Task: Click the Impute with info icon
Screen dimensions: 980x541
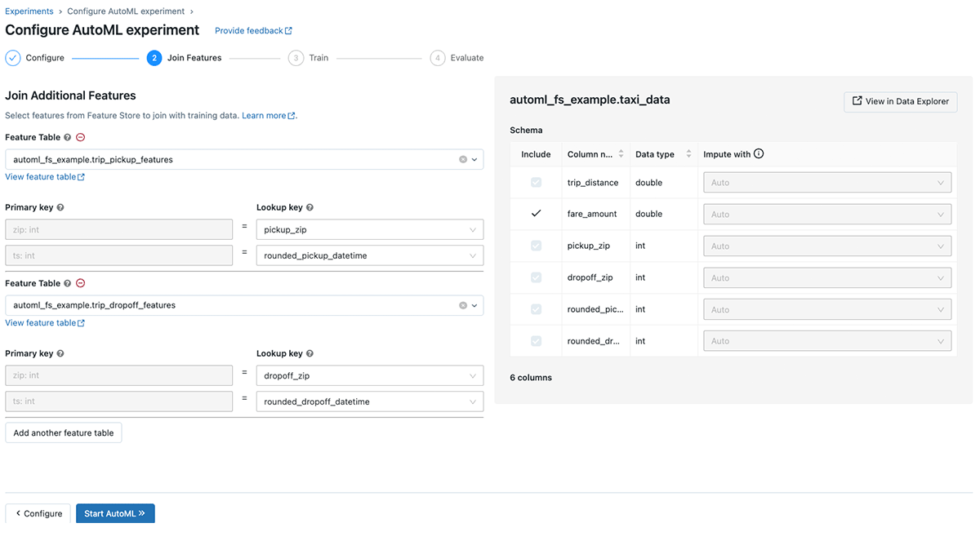Action: coord(759,154)
